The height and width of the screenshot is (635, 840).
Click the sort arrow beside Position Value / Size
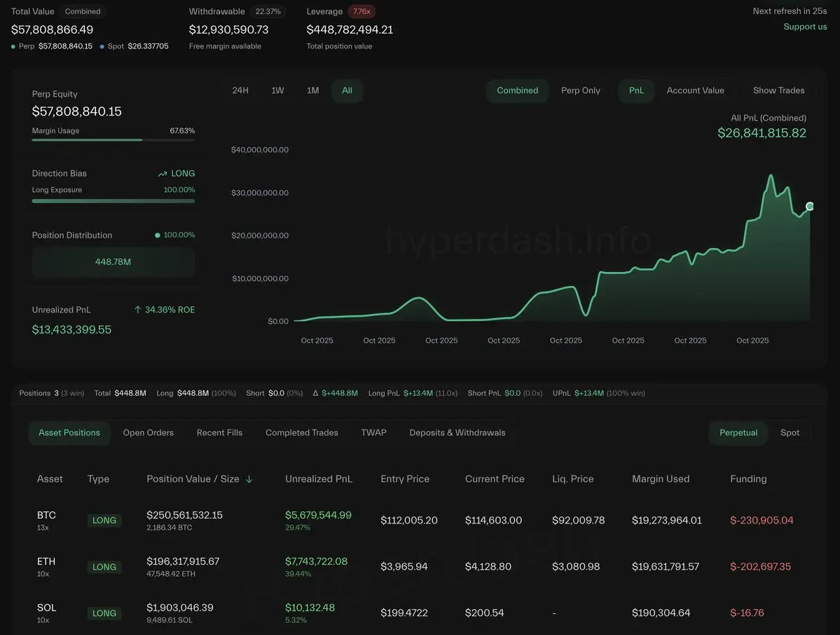(249, 479)
